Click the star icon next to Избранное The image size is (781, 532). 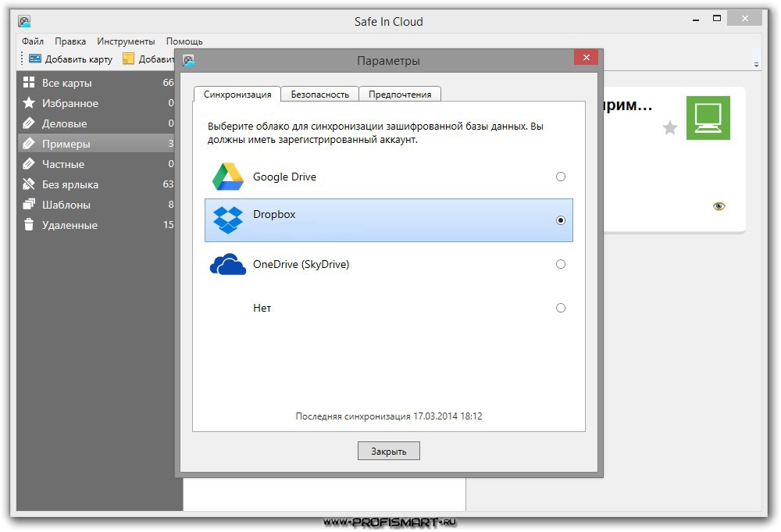pos(30,102)
